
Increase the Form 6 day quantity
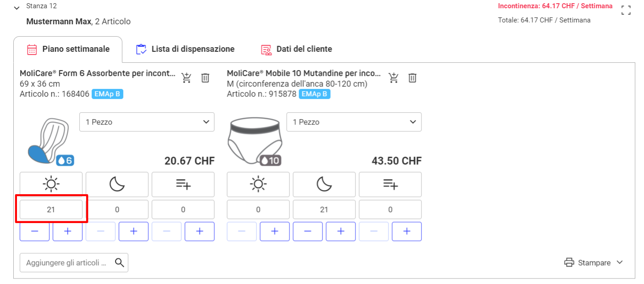[67, 231]
